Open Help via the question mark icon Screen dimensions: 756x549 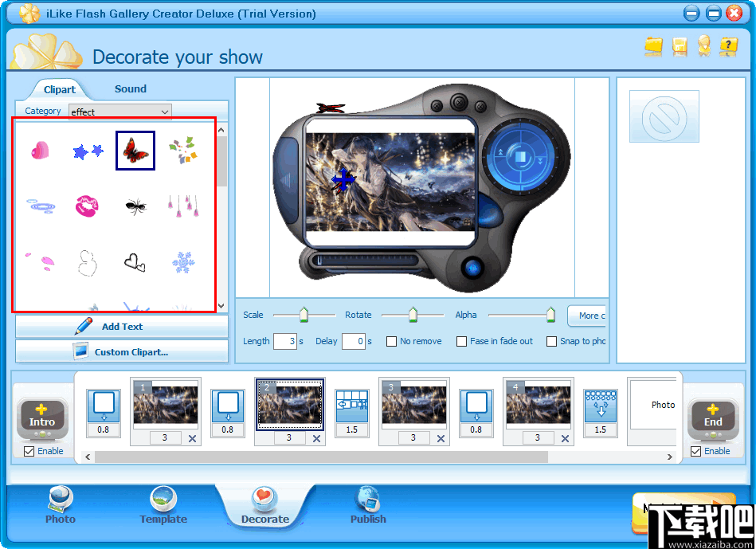[x=729, y=47]
